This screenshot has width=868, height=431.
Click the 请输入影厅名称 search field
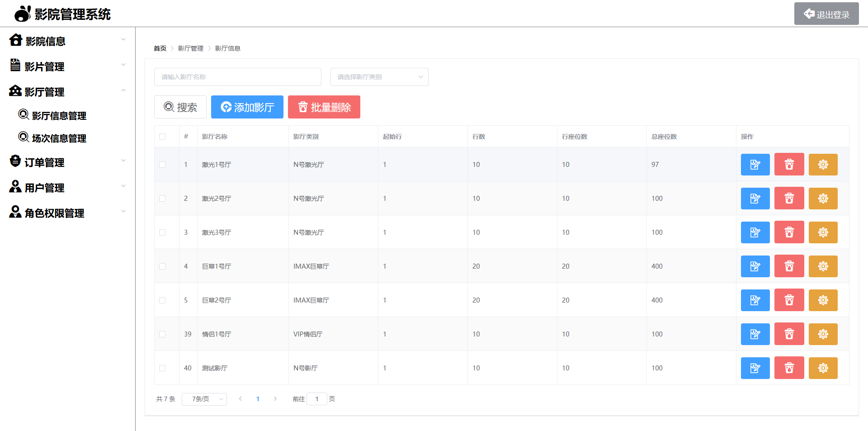tap(237, 76)
